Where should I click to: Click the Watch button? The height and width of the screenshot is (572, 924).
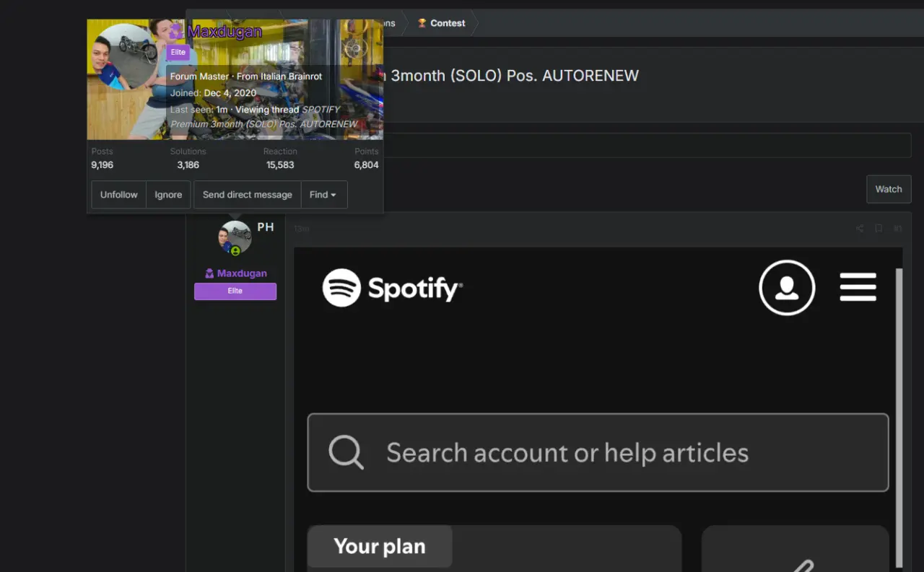click(889, 189)
